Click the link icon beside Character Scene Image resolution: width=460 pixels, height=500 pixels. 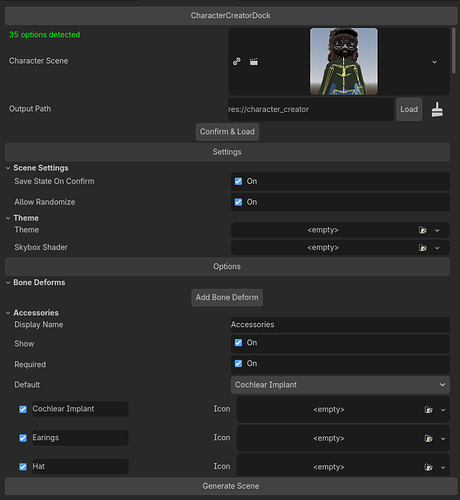coord(237,62)
